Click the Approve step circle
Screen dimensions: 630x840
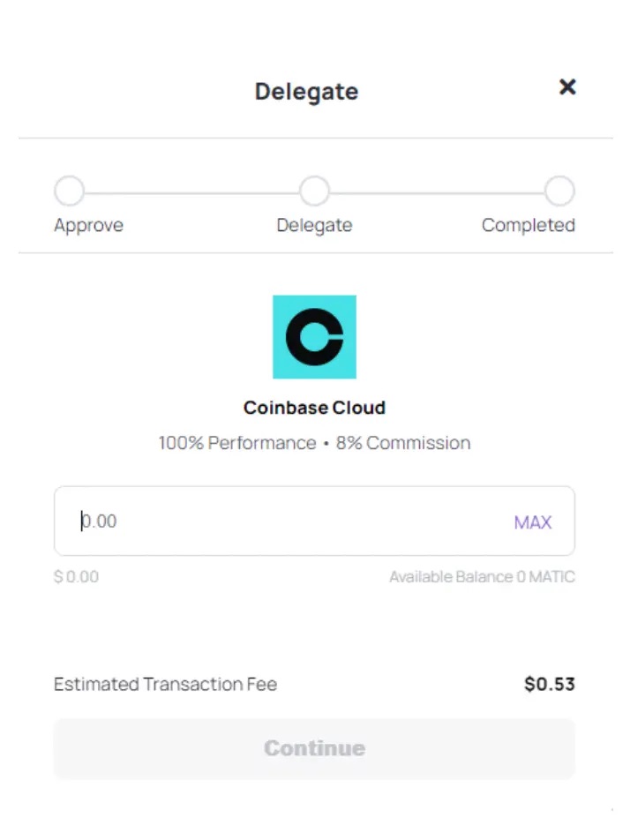click(x=70, y=191)
